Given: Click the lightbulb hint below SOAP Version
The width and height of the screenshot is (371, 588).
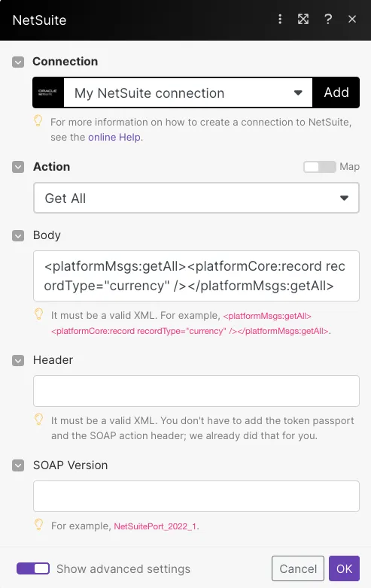Looking at the screenshot, I should pos(38,525).
